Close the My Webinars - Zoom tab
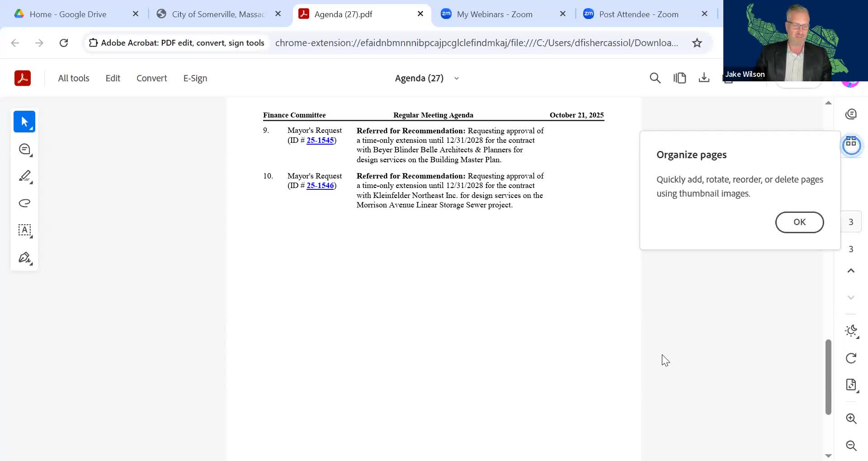The width and height of the screenshot is (868, 461). click(x=563, y=14)
